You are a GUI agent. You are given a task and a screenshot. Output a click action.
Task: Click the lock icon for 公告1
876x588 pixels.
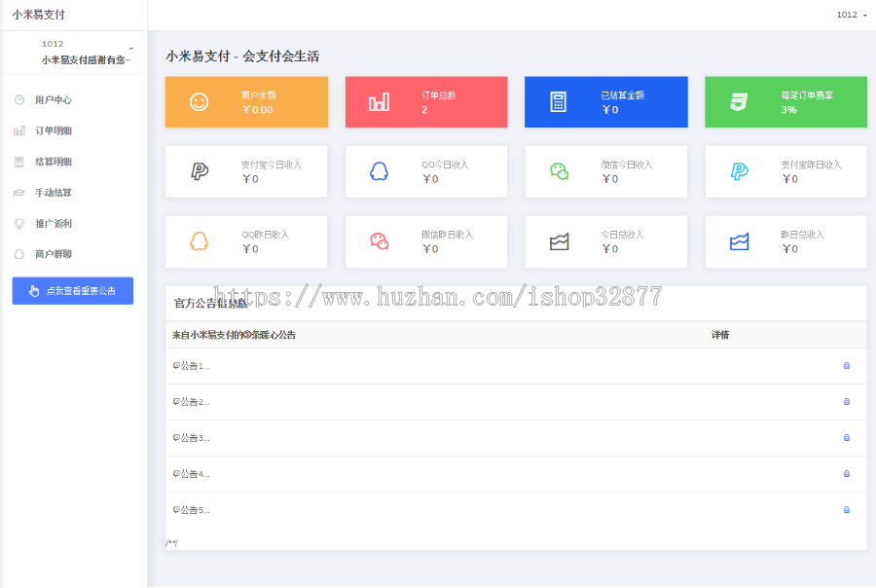847,365
